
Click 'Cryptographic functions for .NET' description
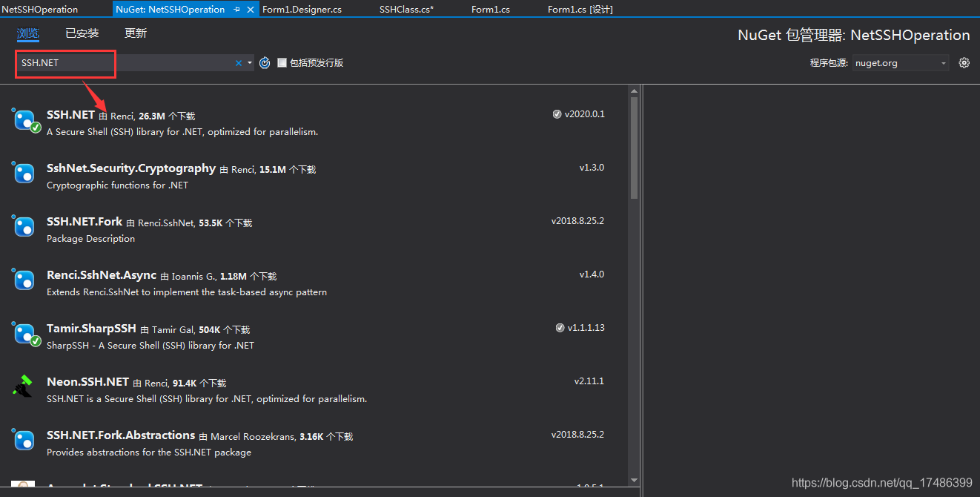117,185
